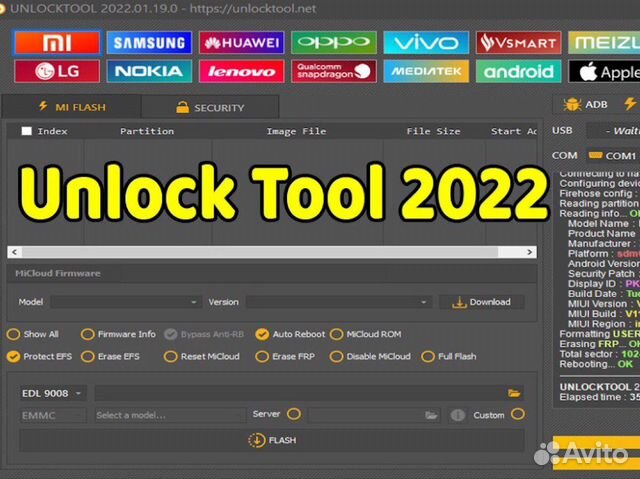640x479 pixels.
Task: Click the partition list horizontal scrollbar
Action: coord(270,251)
